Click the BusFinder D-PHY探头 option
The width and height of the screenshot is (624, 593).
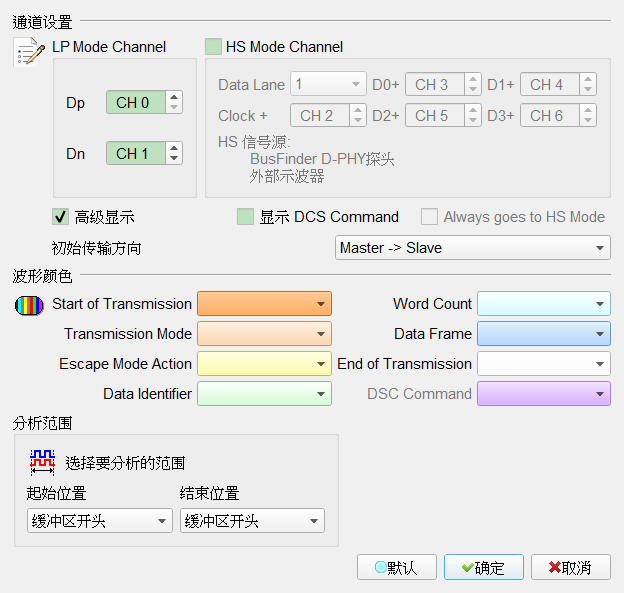point(322,159)
